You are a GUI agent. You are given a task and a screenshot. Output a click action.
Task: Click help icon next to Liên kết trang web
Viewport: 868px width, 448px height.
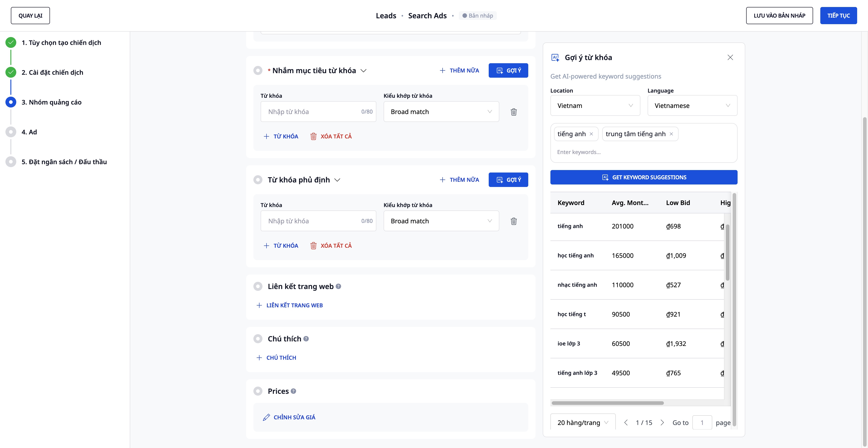point(338,287)
